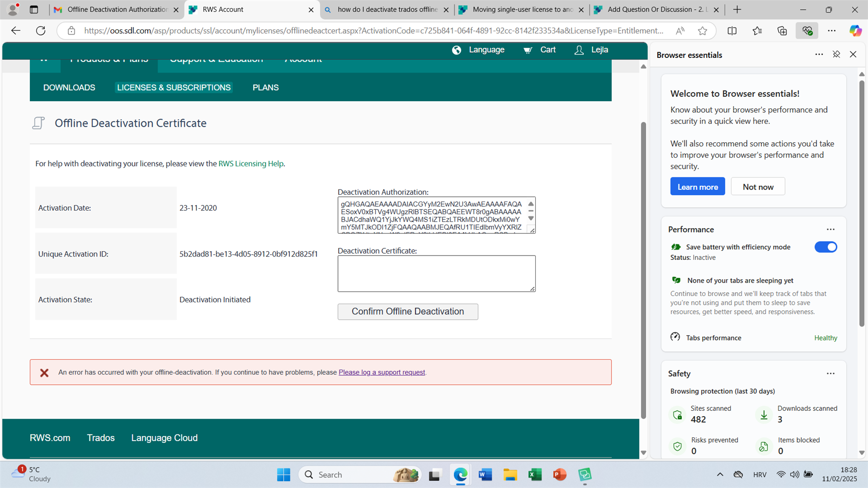Select the Unique Activation ID value text
The width and height of the screenshot is (868, 488).
(249, 254)
